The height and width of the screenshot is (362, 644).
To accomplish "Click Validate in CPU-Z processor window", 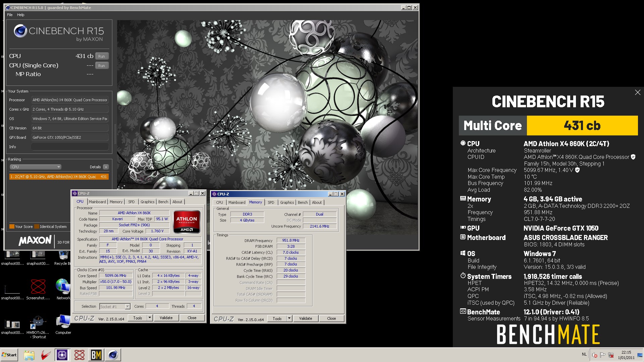I will 166,318.
